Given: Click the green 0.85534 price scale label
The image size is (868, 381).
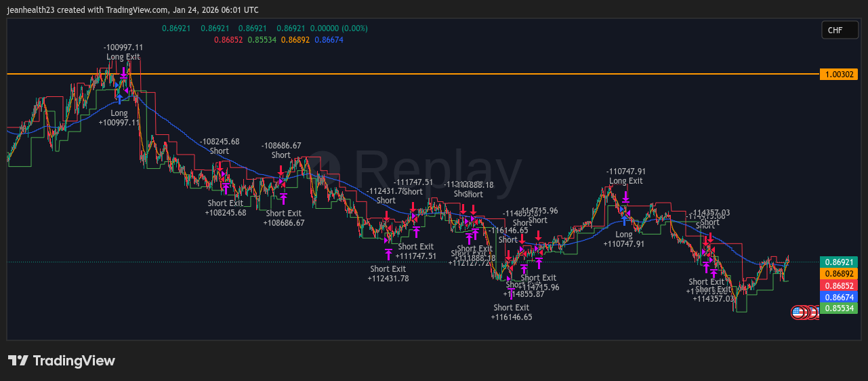Looking at the screenshot, I should click(838, 308).
